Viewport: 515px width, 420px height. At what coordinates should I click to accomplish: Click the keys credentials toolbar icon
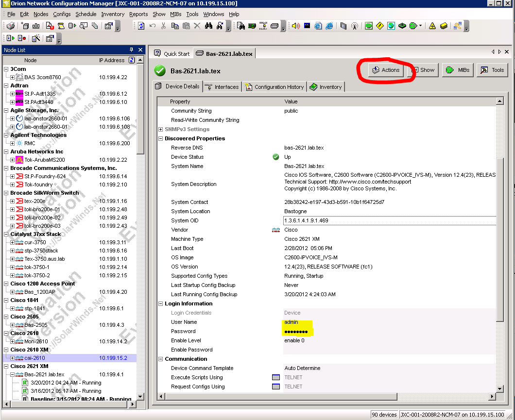[457, 26]
